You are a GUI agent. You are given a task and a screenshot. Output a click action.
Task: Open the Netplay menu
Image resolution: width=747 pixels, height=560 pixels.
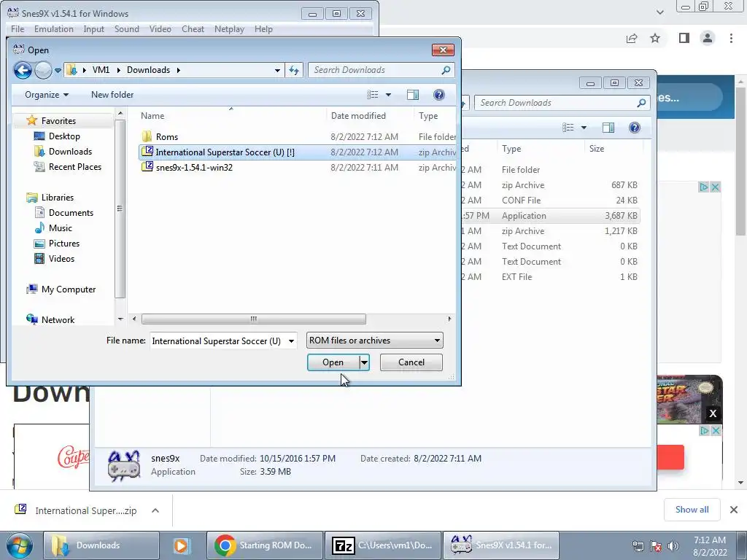coord(229,29)
